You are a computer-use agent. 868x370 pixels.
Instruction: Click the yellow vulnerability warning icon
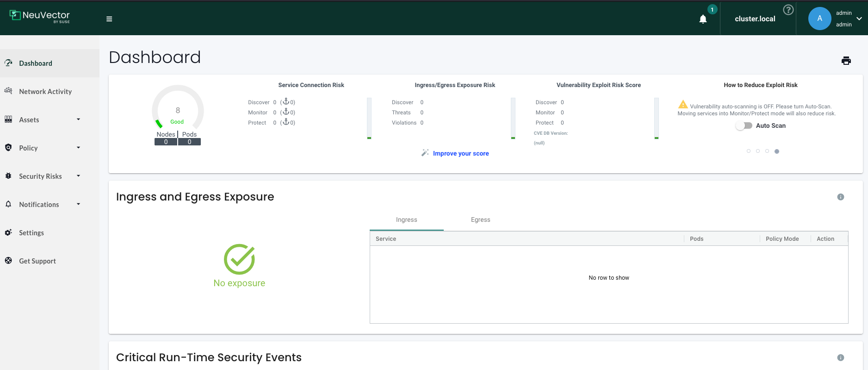click(683, 104)
